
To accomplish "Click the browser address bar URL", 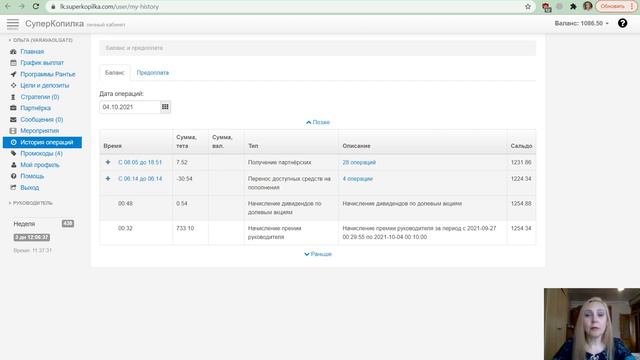I will click(109, 7).
